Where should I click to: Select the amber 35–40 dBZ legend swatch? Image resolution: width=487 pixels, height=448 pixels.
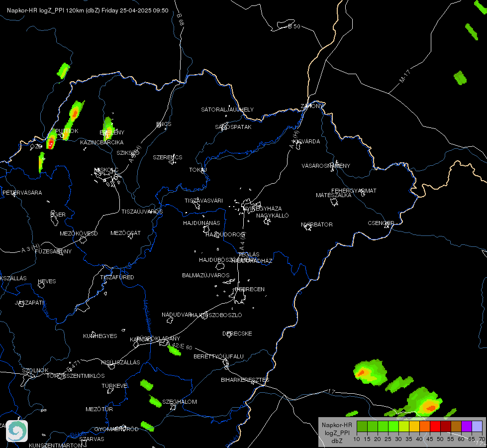point(414,427)
